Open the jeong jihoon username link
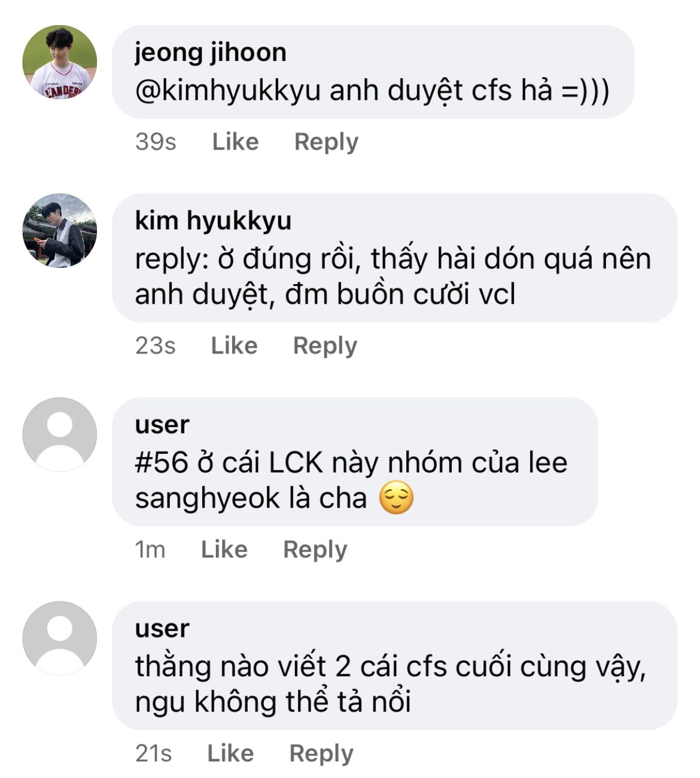This screenshot has height=778, width=700. pos(211,53)
